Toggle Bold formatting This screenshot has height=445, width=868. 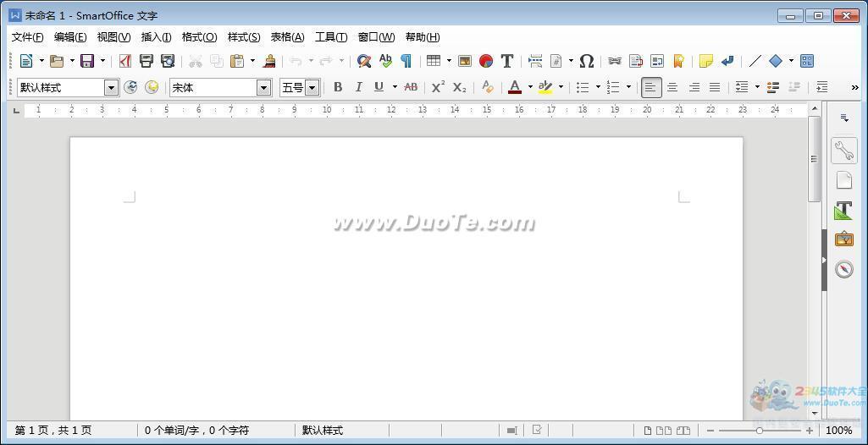point(338,87)
